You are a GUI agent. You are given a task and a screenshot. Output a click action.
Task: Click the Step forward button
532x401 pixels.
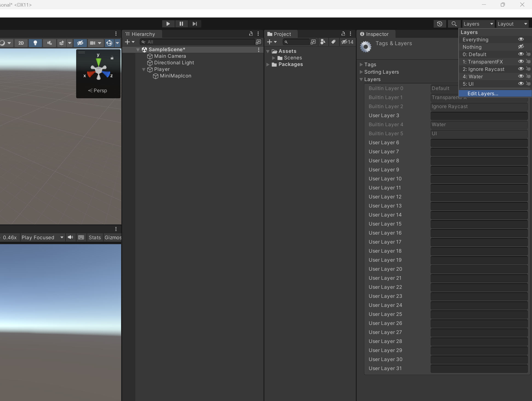point(195,24)
